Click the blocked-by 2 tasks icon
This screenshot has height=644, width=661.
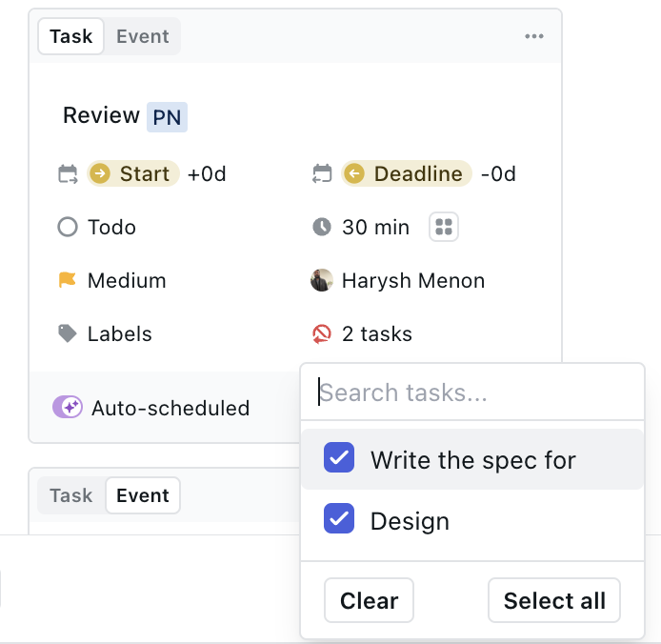click(323, 334)
